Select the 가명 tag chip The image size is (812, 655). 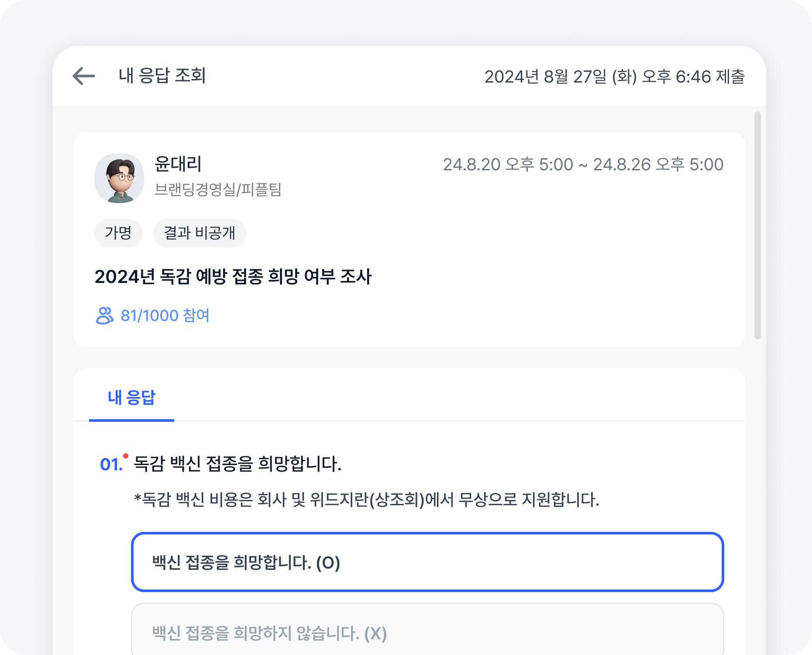tap(118, 233)
